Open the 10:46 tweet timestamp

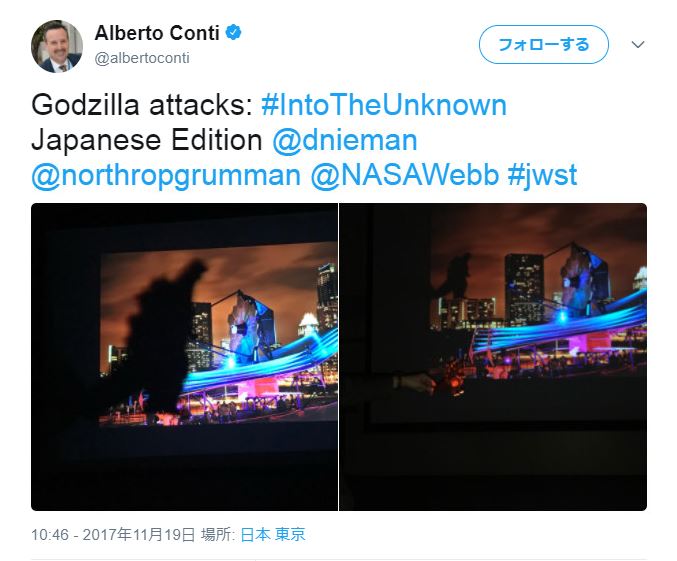(x=50, y=535)
